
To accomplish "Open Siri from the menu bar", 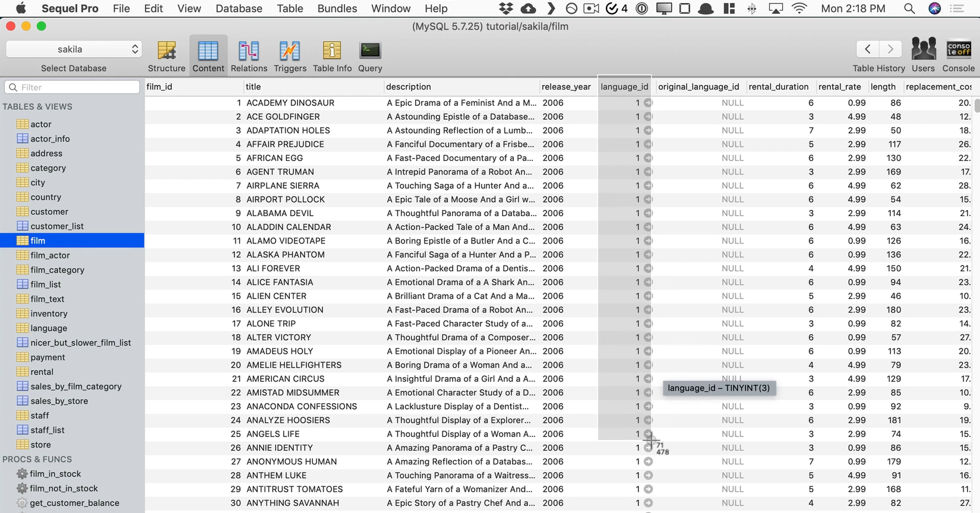I will 935,8.
